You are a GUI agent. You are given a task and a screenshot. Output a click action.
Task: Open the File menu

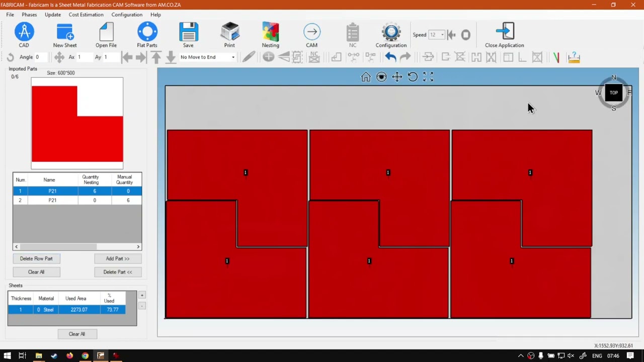10,15
